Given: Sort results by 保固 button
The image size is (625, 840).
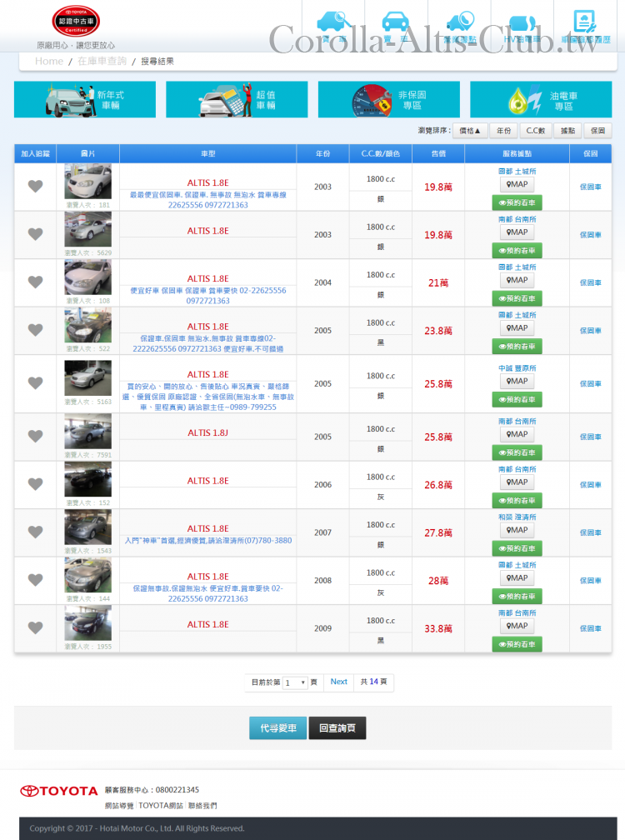Looking at the screenshot, I should (597, 131).
